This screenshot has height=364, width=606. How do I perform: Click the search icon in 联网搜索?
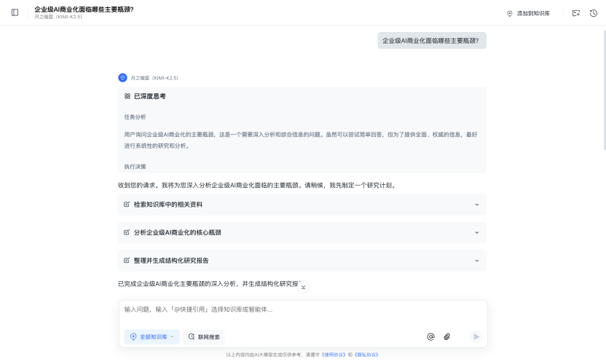[192, 336]
